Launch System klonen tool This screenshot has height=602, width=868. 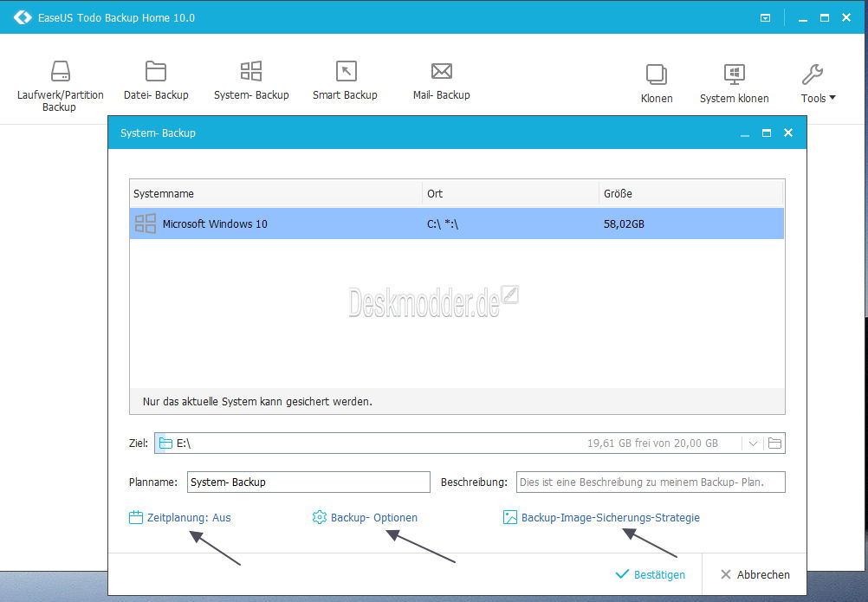point(734,83)
